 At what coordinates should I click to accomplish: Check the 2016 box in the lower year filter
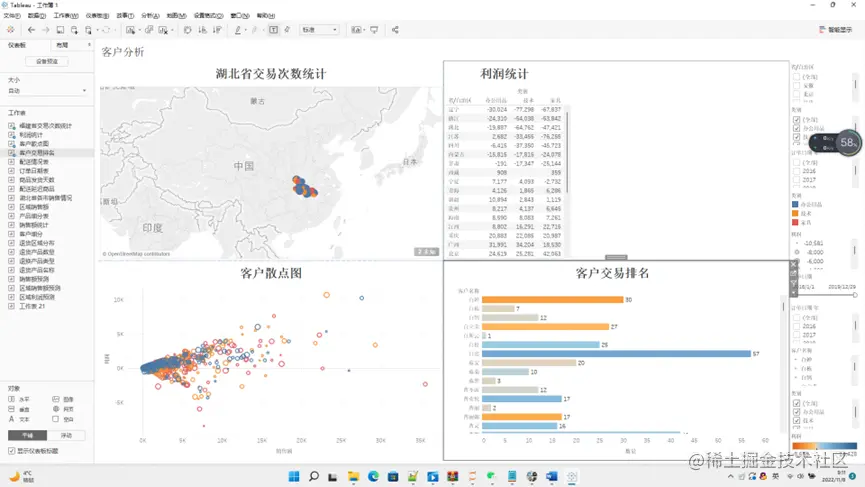point(797,327)
